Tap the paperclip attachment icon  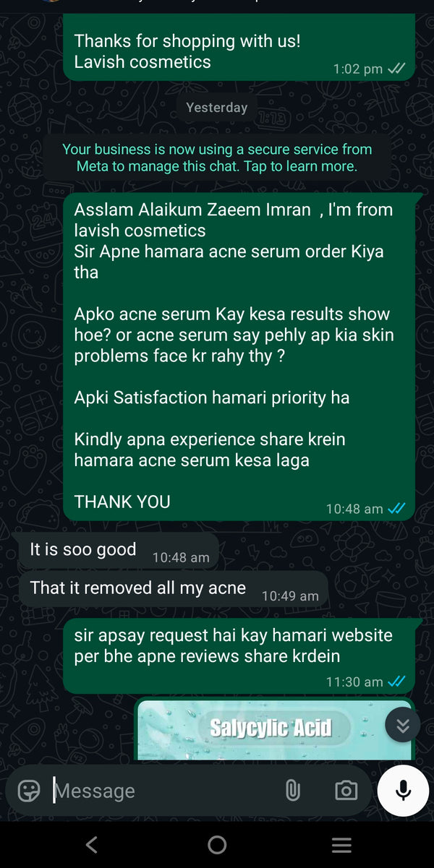tap(292, 791)
